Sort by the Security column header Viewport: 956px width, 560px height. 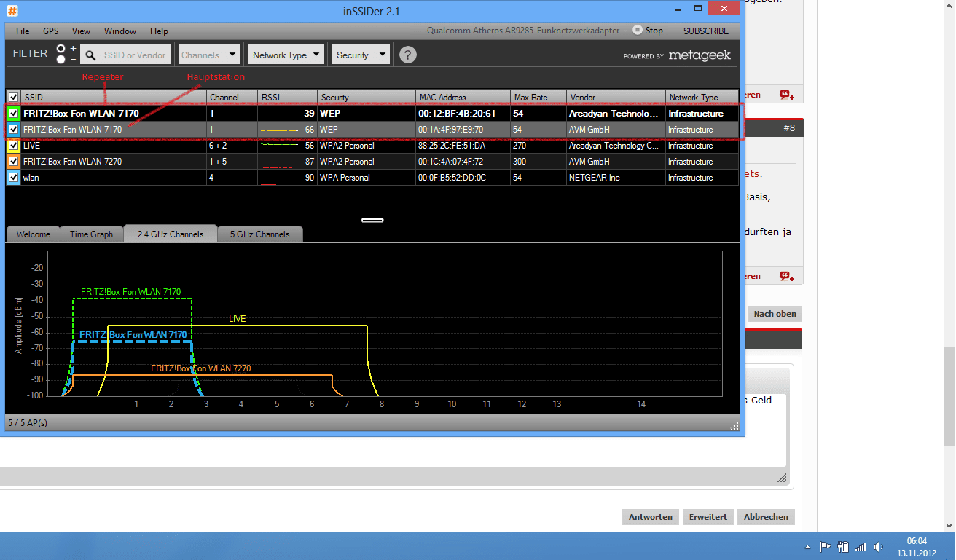[367, 97]
